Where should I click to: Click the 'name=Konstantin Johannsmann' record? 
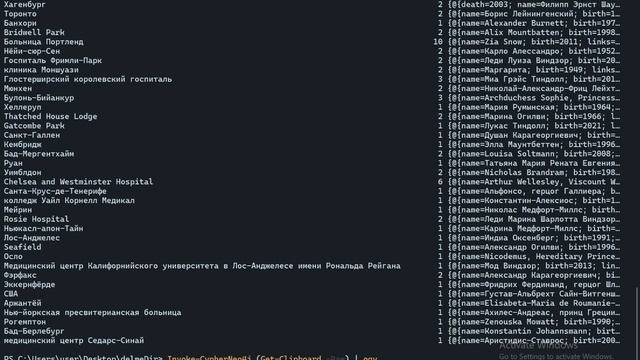pos(534,331)
